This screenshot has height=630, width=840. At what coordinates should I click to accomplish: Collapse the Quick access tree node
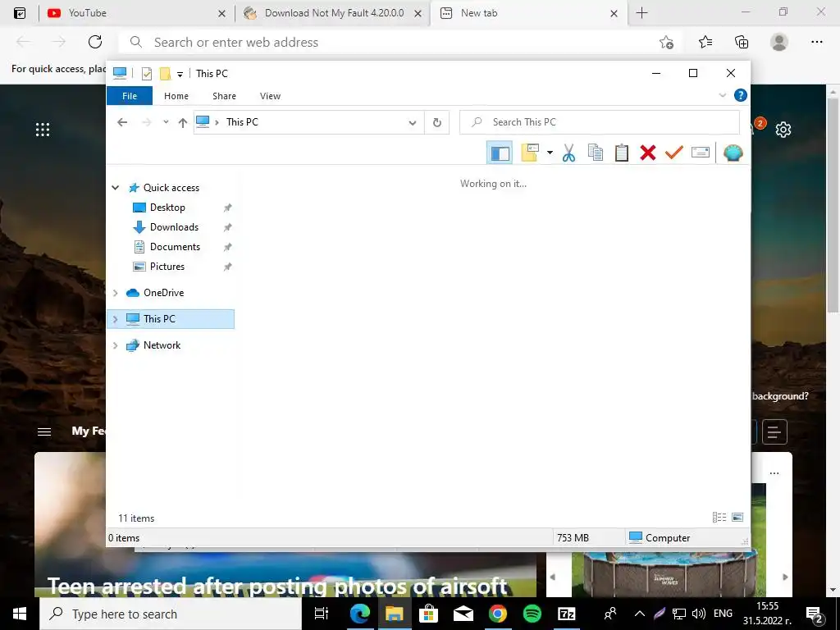(x=115, y=188)
